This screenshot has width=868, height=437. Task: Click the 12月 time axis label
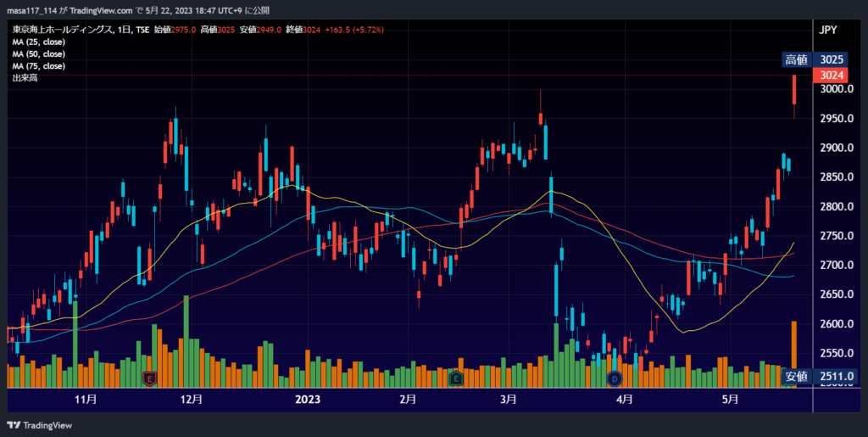pos(192,400)
